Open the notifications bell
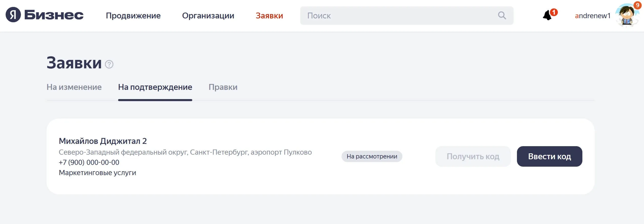Screen dimensions: 644x224 (547, 15)
